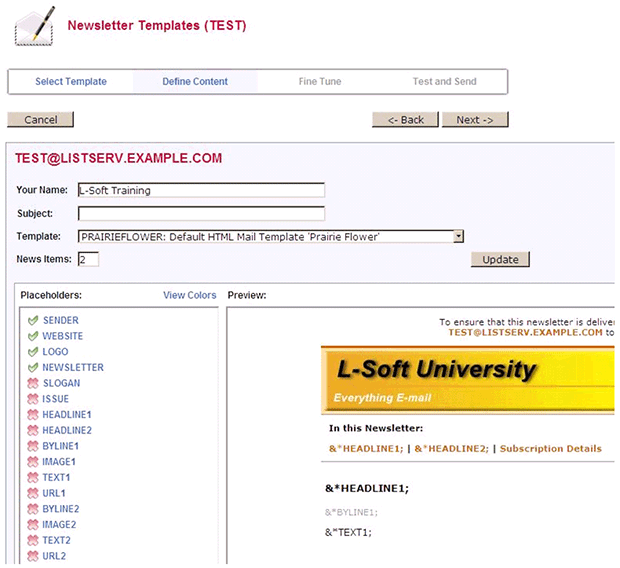Select the URL2 placeholder link
620x568 pixels.
54,556
